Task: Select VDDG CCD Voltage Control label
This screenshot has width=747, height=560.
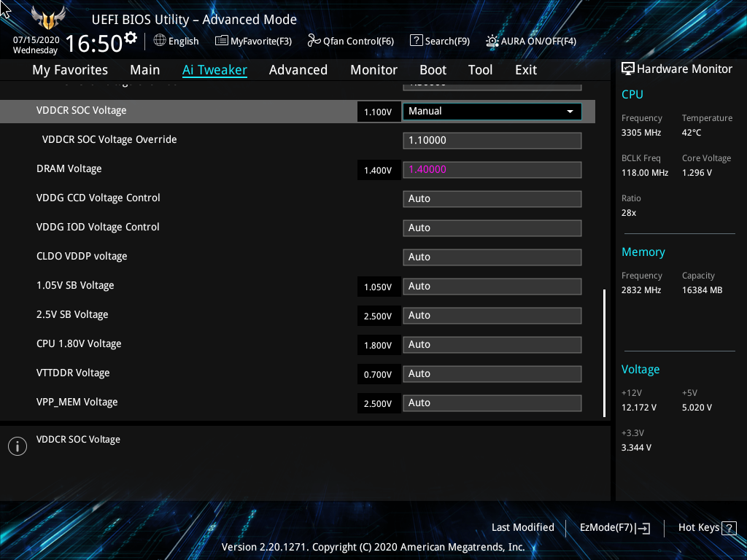Action: tap(98, 198)
